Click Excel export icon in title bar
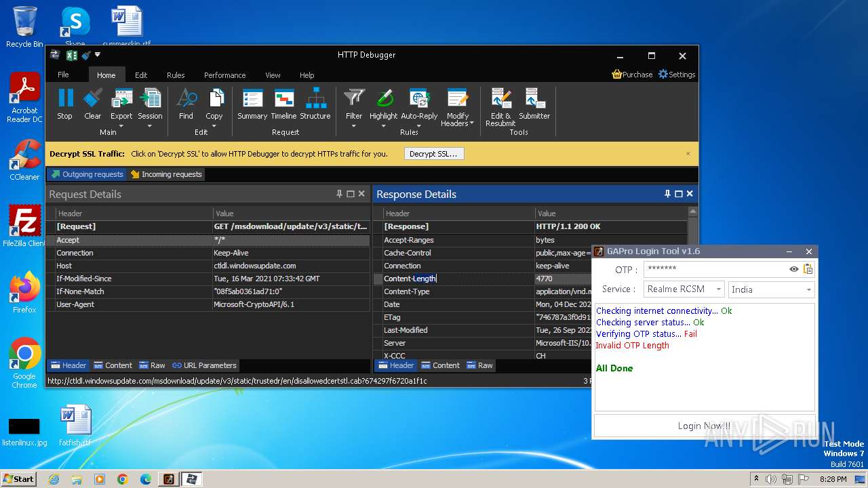The width and height of the screenshot is (868, 488). pos(71,56)
